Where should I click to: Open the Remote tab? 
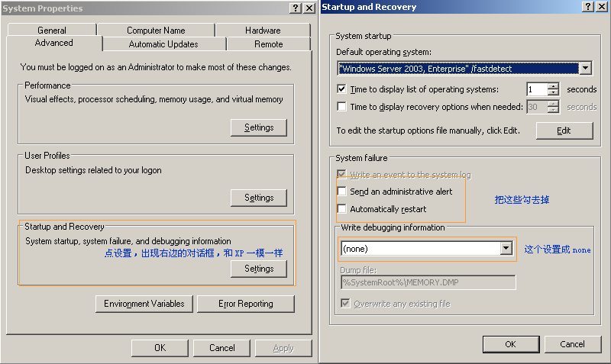click(268, 44)
